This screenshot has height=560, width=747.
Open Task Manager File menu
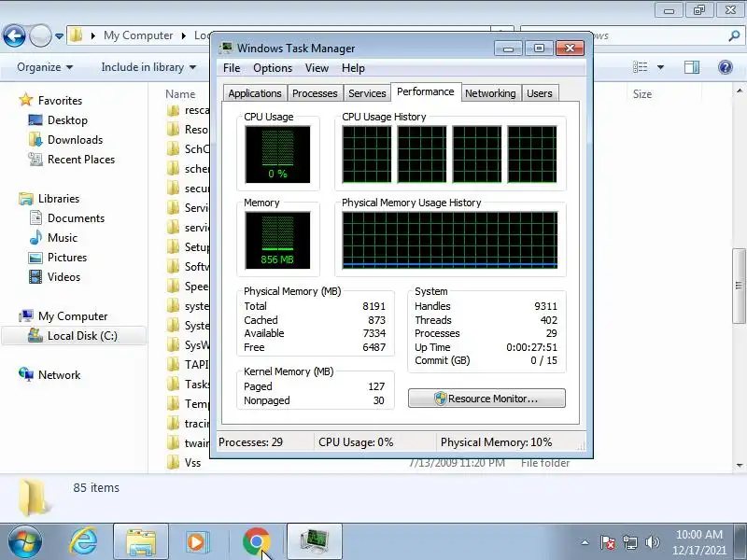[232, 68]
